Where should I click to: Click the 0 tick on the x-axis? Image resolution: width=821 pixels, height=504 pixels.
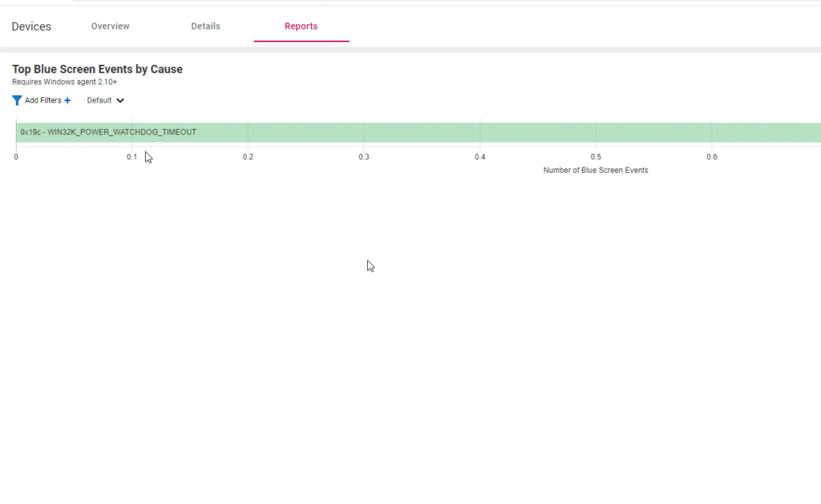[16, 157]
